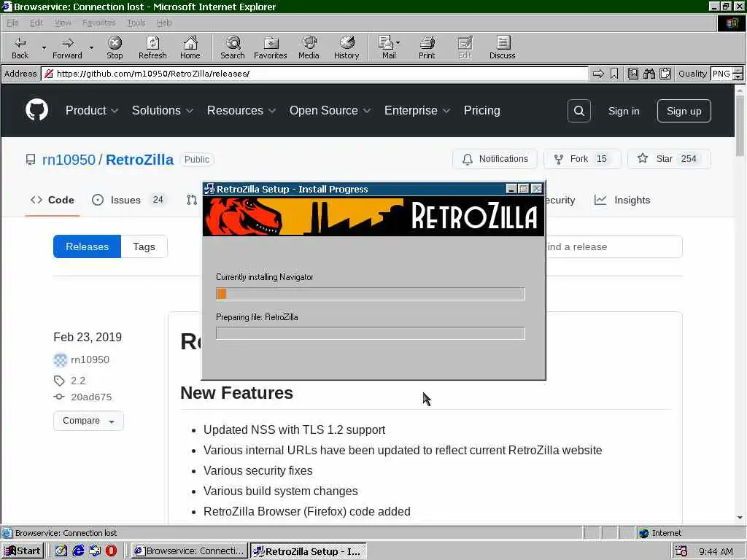Open the File menu

12,23
